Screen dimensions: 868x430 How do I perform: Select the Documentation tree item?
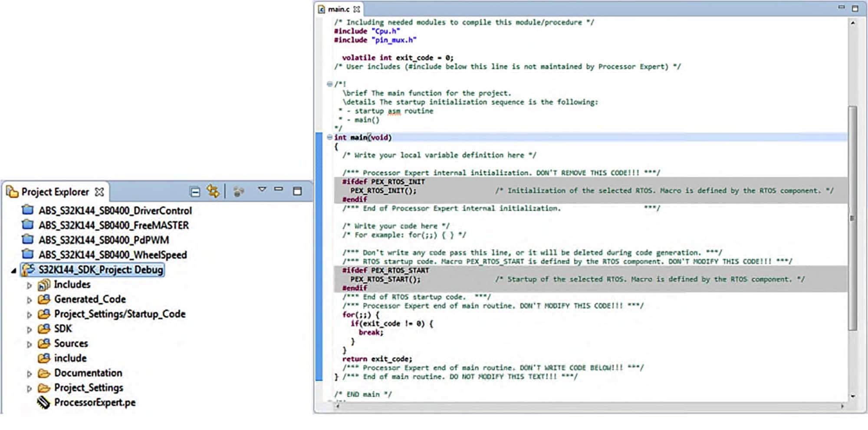point(88,374)
